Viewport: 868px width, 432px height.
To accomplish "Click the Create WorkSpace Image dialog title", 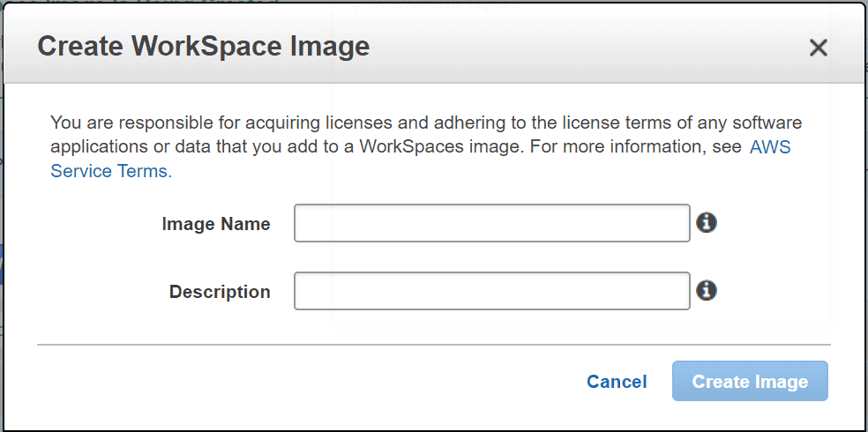I will (203, 46).
